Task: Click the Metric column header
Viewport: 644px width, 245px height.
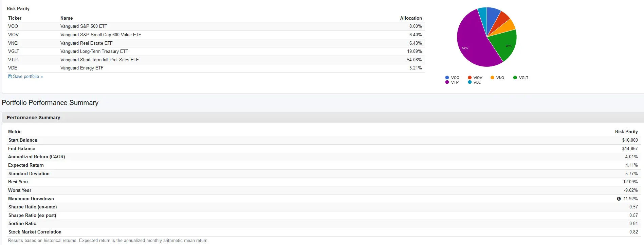Action: tap(15, 131)
